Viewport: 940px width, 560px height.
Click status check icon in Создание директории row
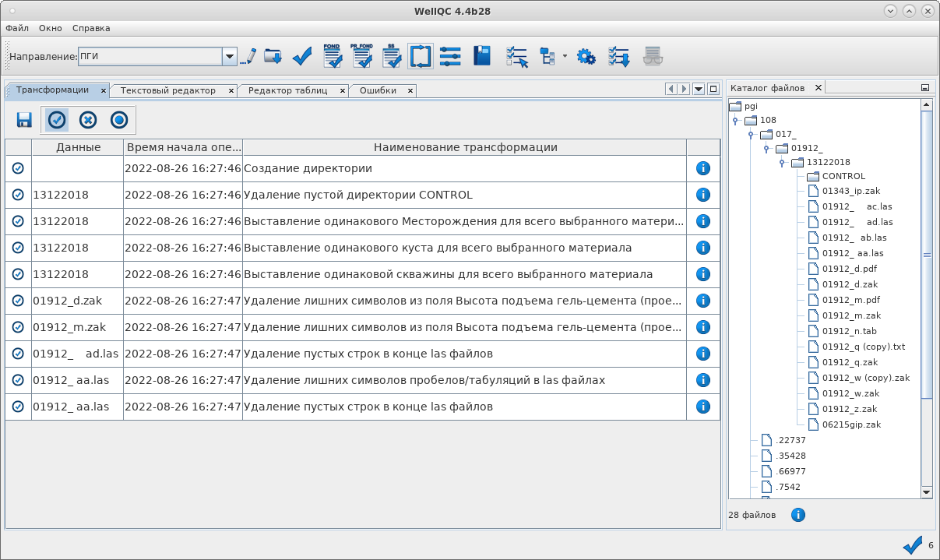18,168
